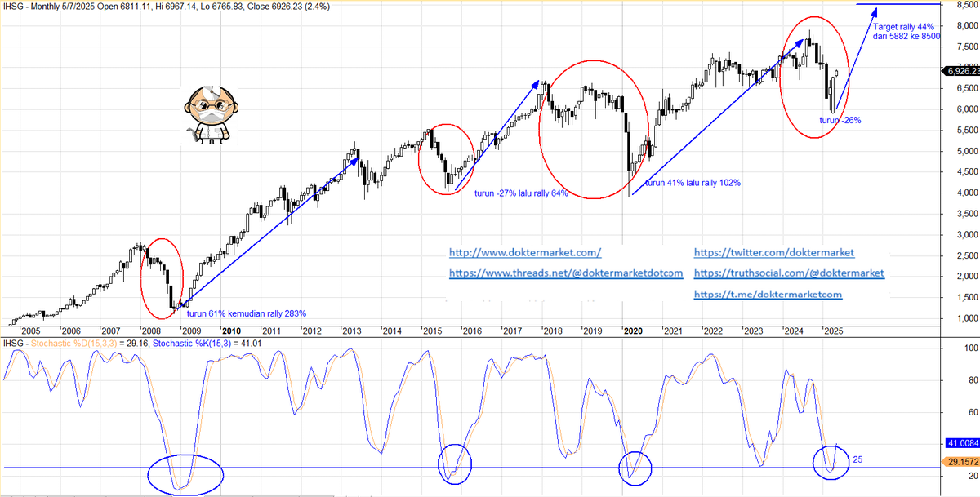Click the 2006 year label on time axis
The height and width of the screenshot is (497, 980).
click(71, 331)
